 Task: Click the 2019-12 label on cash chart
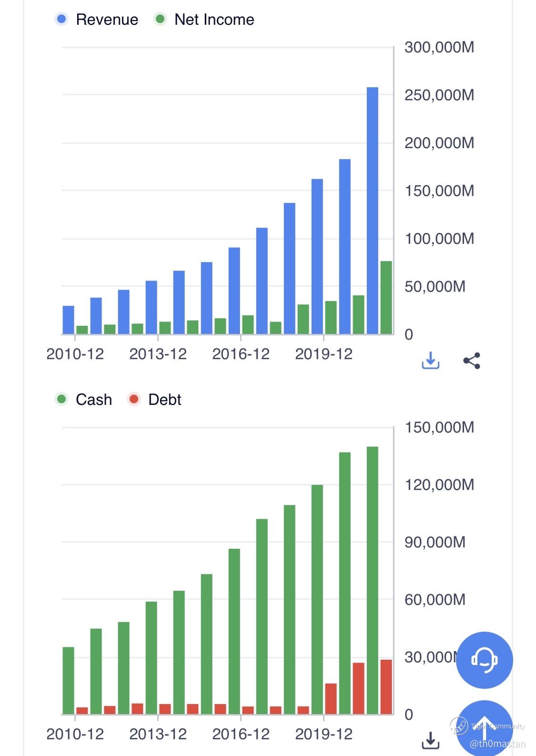(324, 734)
